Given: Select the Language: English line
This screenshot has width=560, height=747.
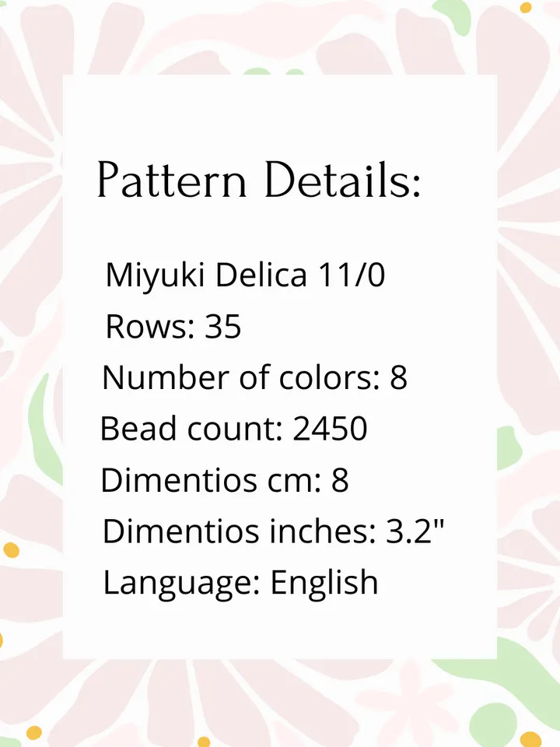Looking at the screenshot, I should click(x=241, y=583).
